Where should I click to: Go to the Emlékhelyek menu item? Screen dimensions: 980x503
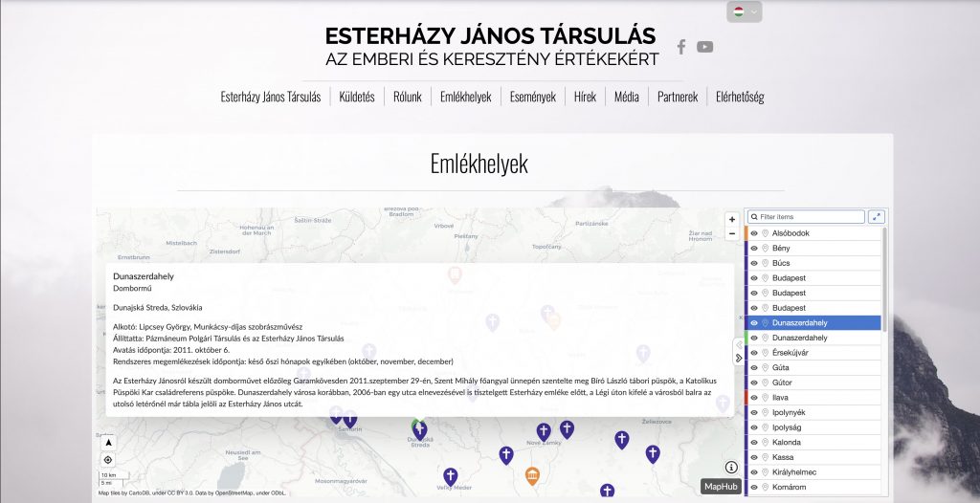coord(466,97)
